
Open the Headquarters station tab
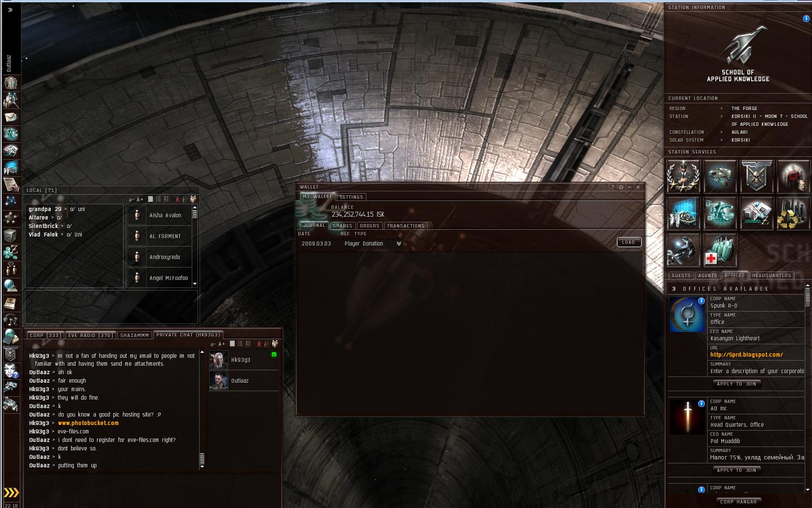771,275
